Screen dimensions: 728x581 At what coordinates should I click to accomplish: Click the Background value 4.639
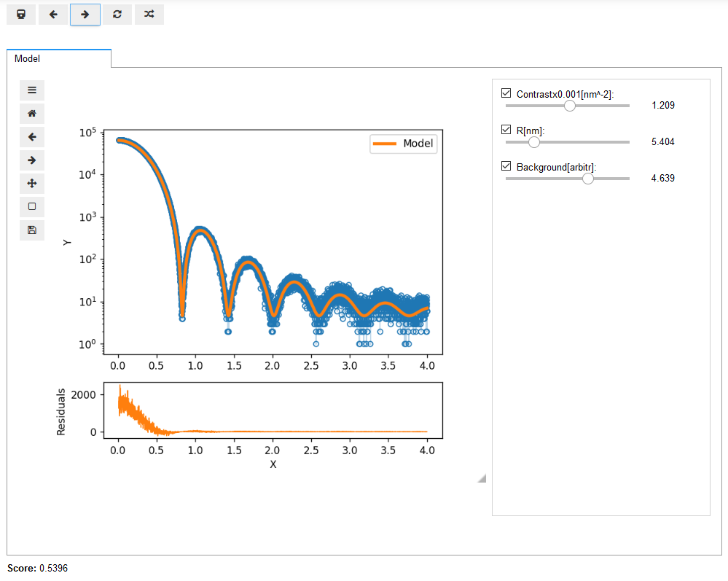(x=663, y=179)
